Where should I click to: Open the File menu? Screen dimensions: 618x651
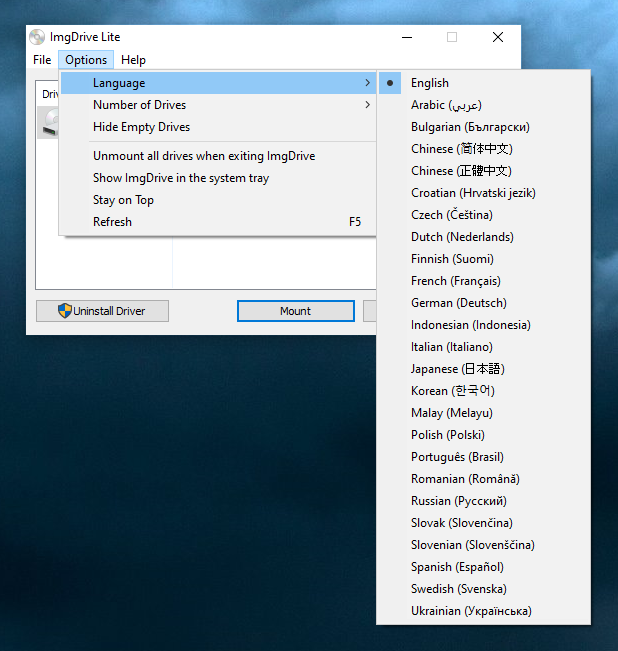[42, 60]
